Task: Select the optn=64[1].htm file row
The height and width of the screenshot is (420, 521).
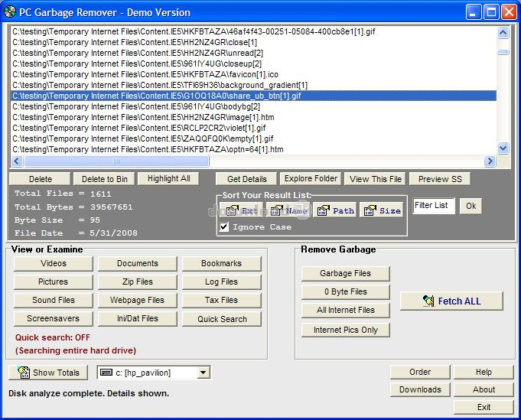Action: coord(253,149)
